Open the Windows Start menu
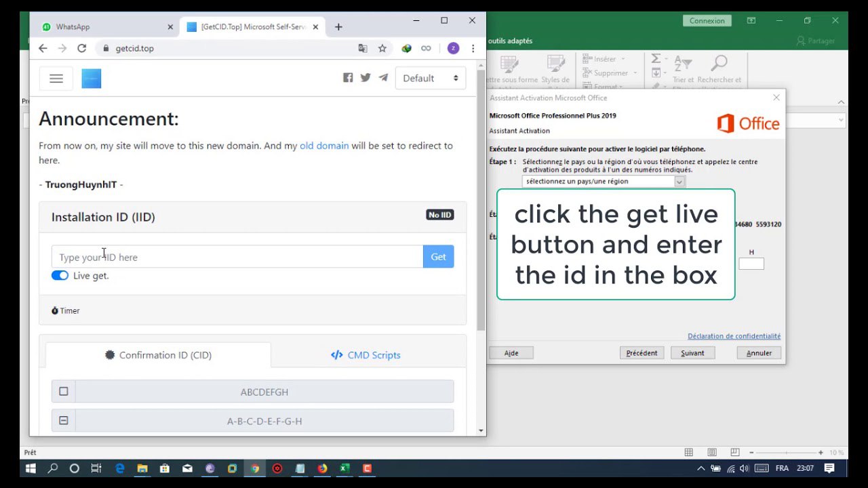 31,468
